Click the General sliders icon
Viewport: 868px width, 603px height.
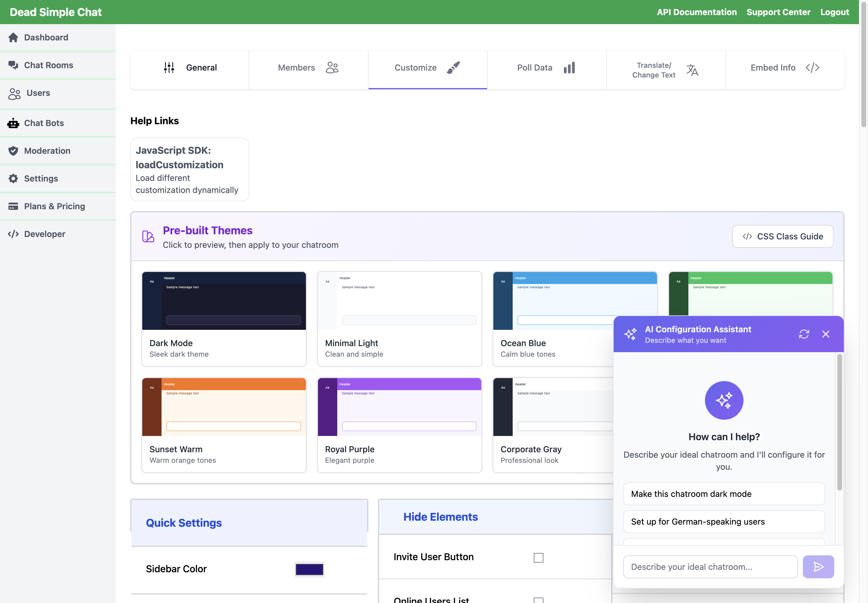(169, 67)
